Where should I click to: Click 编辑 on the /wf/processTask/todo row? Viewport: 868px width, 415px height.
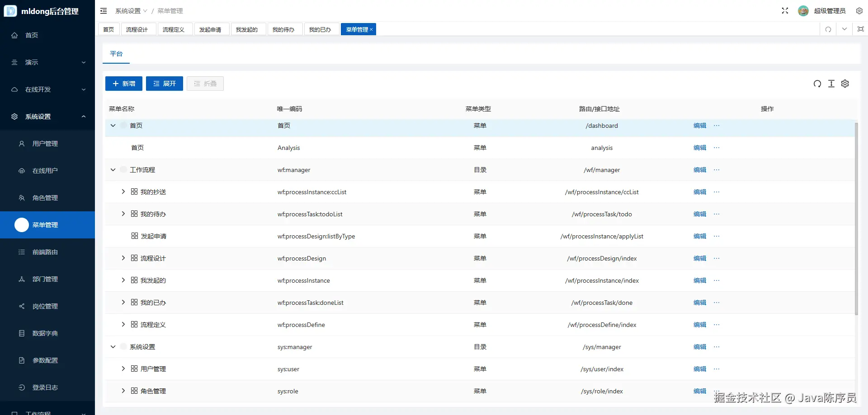(x=700, y=214)
